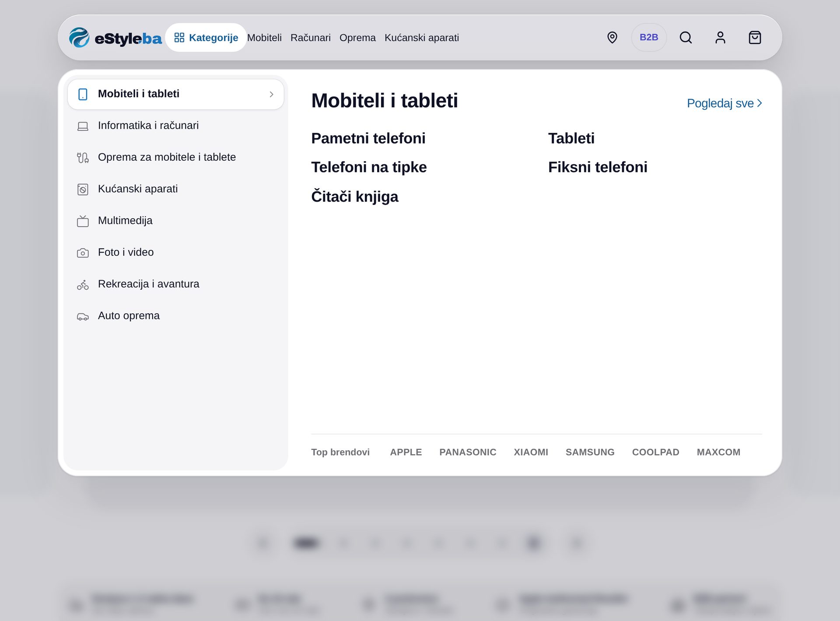The height and width of the screenshot is (621, 840).
Task: Open the Čitači knjiga subcategory
Action: tap(354, 196)
